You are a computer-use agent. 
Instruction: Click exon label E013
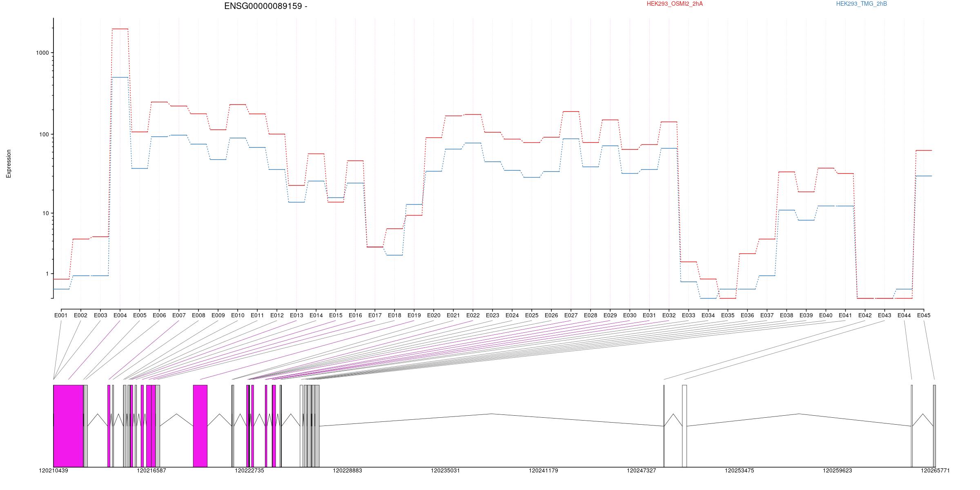click(x=296, y=315)
